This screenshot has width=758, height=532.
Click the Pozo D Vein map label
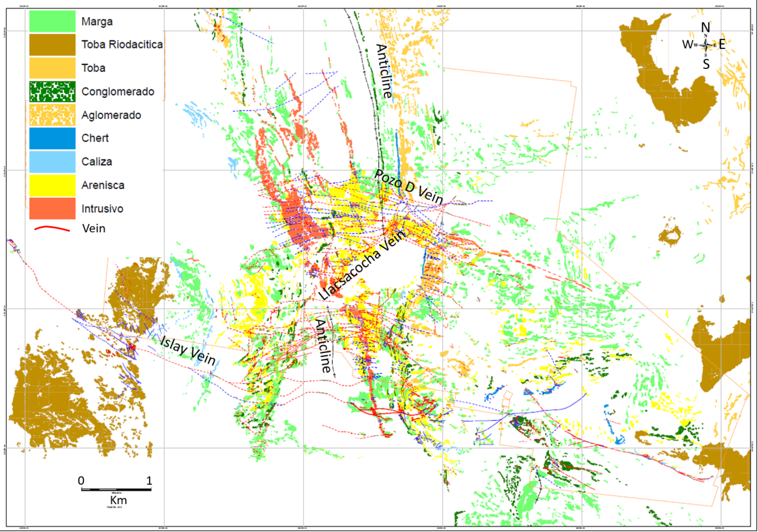(x=409, y=187)
